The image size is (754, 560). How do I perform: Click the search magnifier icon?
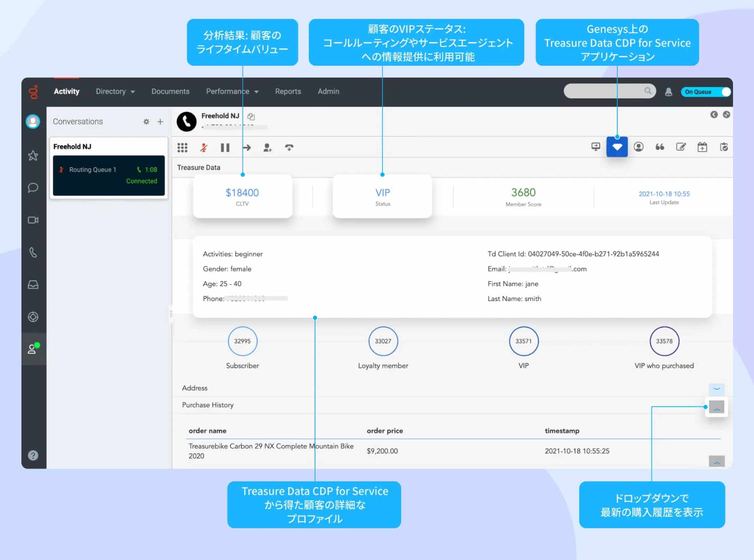point(648,91)
